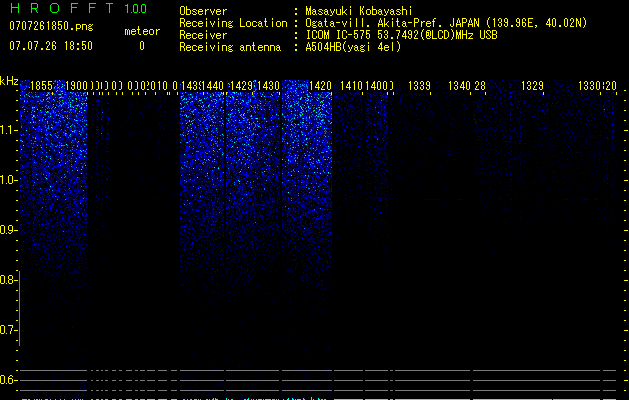Click the 1.1 kHz frequency axis label
The width and height of the screenshot is (629, 400).
[8, 130]
